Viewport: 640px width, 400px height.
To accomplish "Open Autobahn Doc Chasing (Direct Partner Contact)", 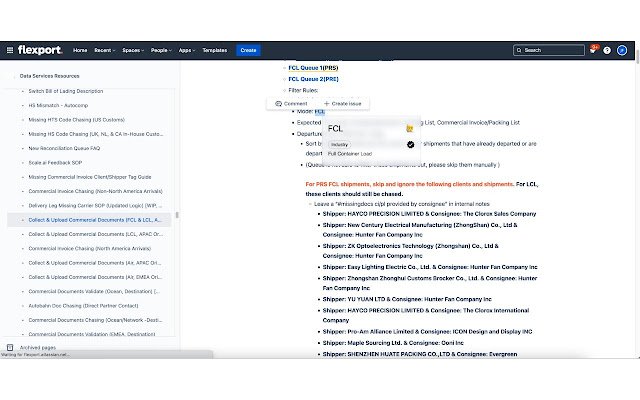I will click(x=83, y=305).
